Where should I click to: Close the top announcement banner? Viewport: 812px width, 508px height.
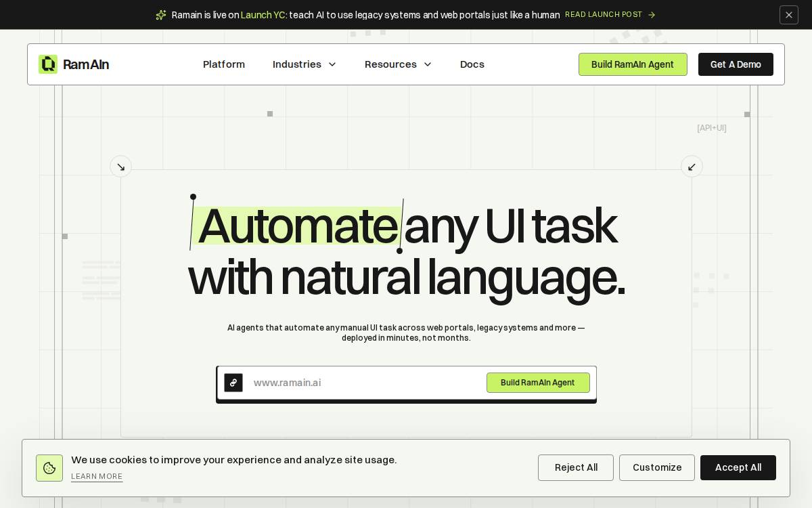coord(789,15)
